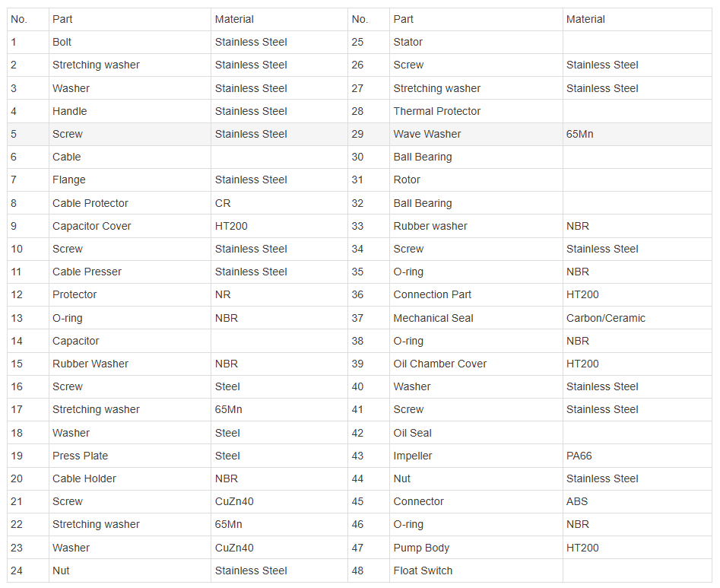Select the 'Cable Presser' part cell
This screenshot has width=720, height=588.
point(130,272)
